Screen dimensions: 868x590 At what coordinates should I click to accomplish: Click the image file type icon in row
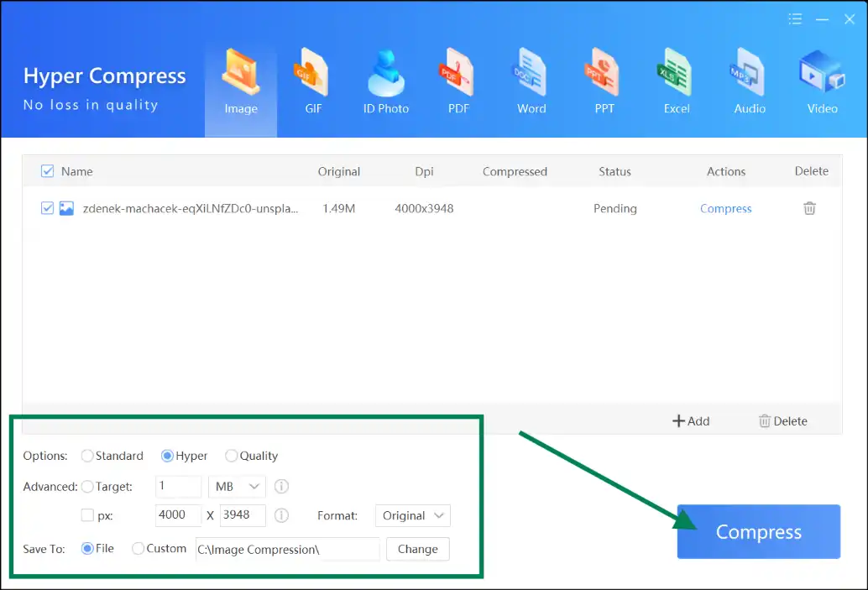tap(66, 208)
